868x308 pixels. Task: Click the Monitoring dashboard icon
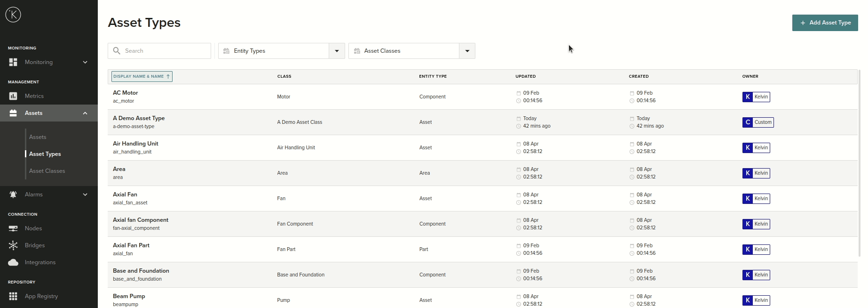click(x=13, y=62)
